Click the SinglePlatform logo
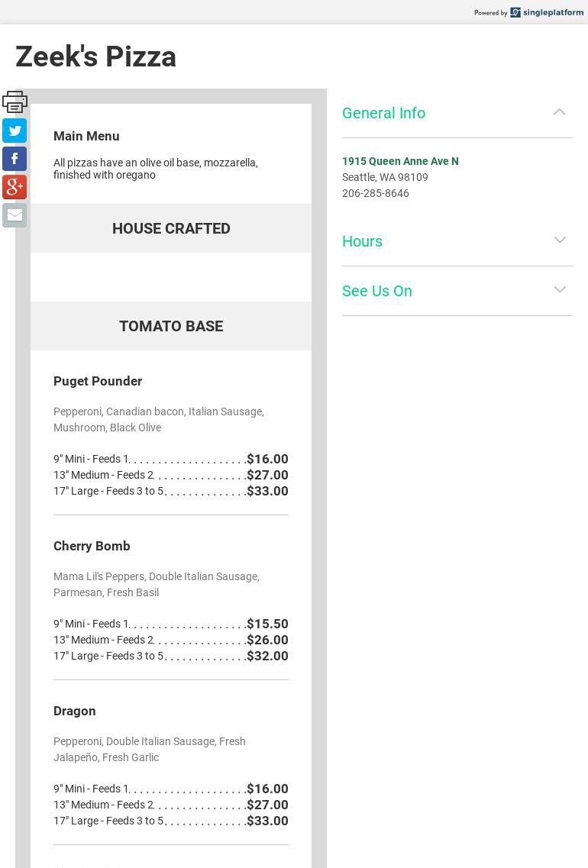This screenshot has width=588, height=868. click(547, 12)
